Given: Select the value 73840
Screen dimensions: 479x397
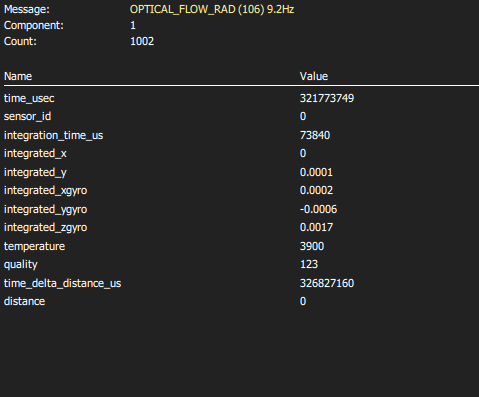Looking at the screenshot, I should click(315, 135).
